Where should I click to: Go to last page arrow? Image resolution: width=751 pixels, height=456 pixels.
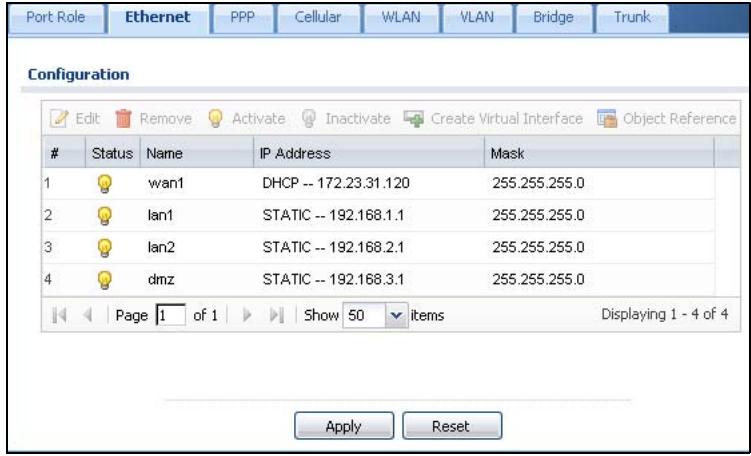click(277, 315)
